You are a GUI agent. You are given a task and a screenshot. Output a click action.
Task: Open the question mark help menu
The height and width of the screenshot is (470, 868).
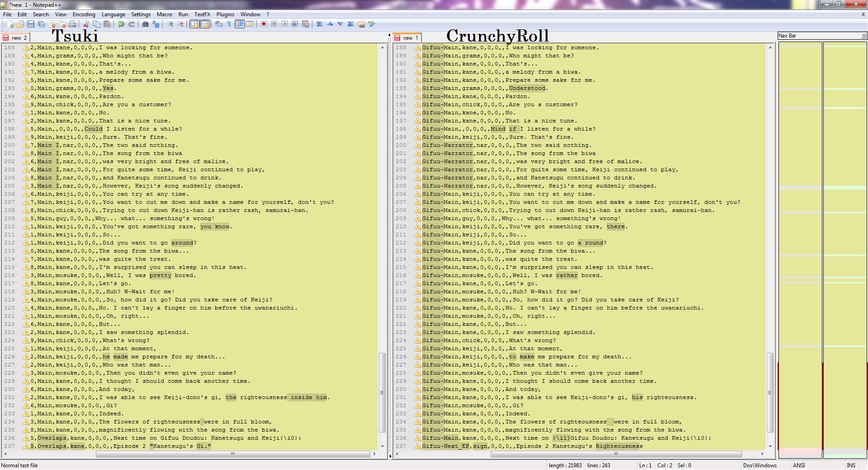[268, 14]
